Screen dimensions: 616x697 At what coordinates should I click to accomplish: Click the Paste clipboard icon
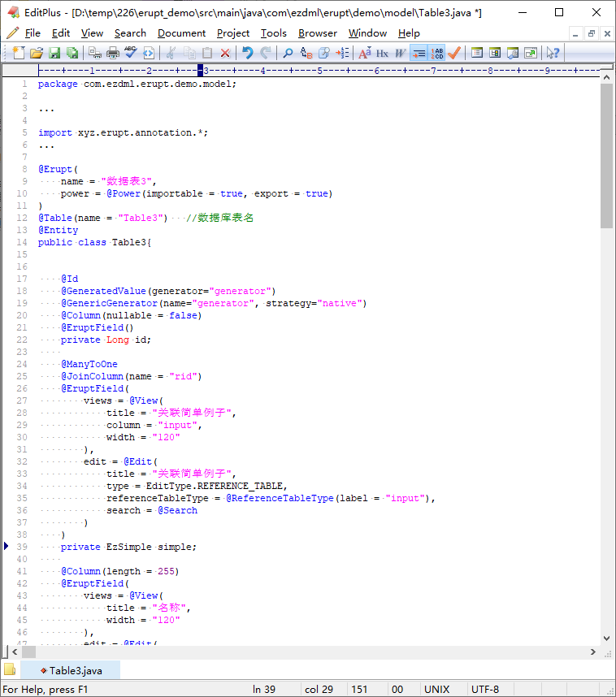[x=207, y=53]
